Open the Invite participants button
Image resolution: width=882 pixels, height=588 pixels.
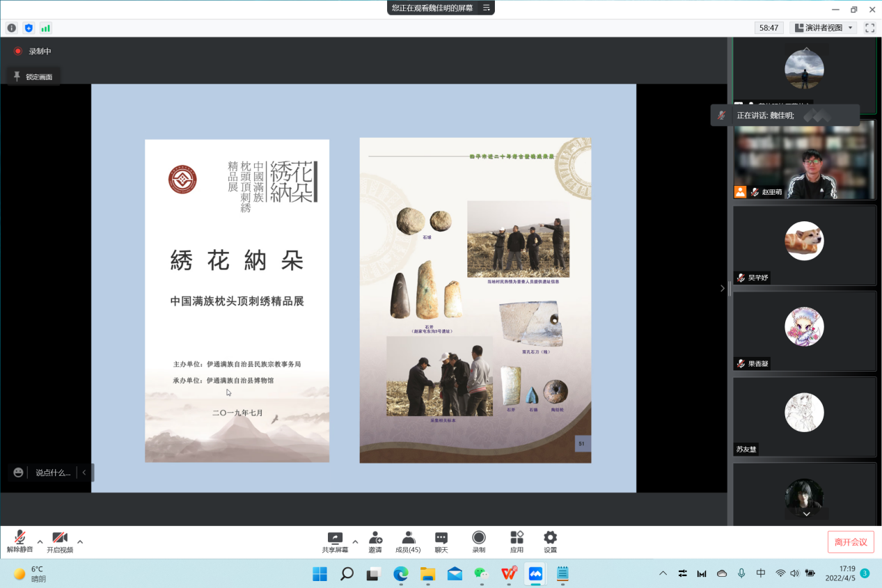[375, 542]
